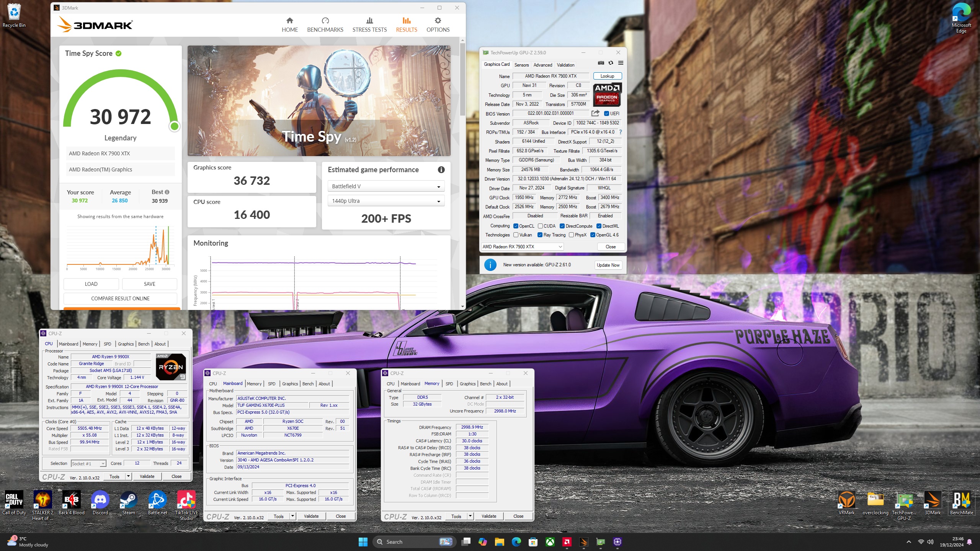Click the LOAD button in 3DMark
Viewport: 980px width, 551px height.
click(91, 284)
